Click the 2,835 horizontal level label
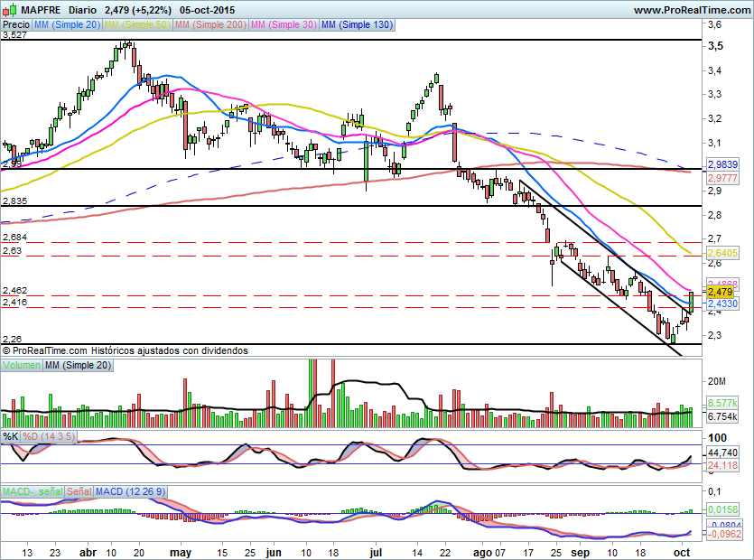754x560 pixels. (14, 201)
